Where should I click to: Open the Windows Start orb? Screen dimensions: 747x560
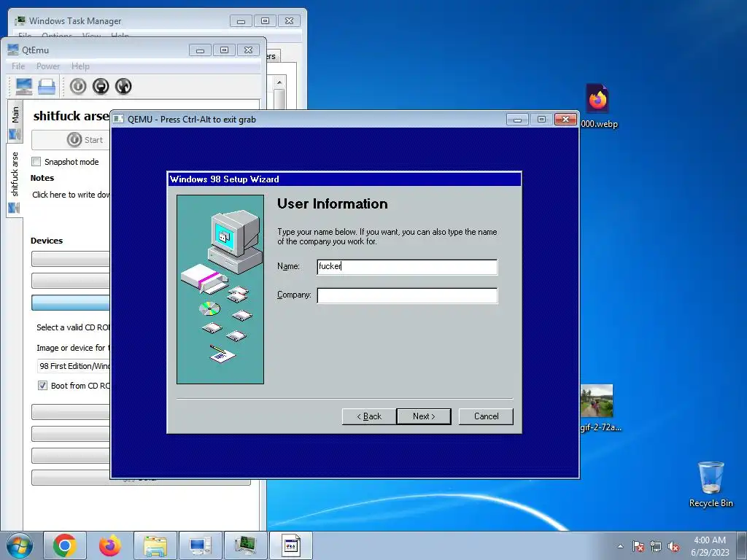tap(20, 545)
